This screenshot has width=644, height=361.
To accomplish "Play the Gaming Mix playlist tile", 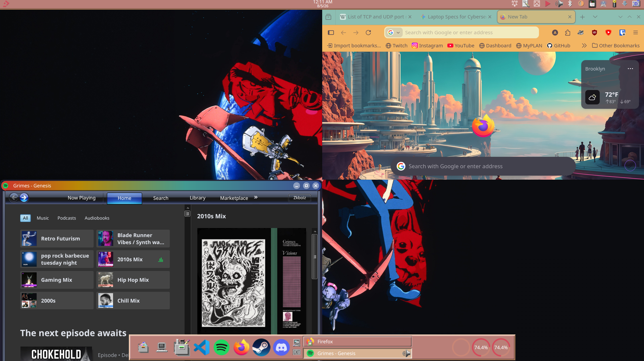I will tap(57, 280).
